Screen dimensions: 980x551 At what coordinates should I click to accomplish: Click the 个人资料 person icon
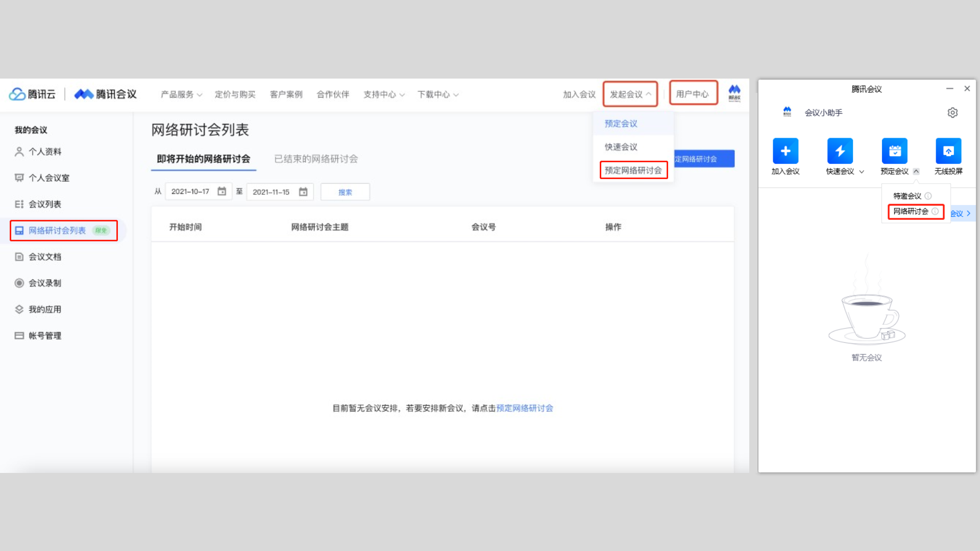[19, 152]
